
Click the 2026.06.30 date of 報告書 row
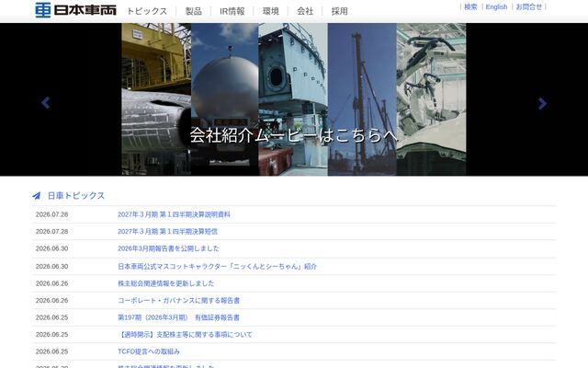[x=51, y=248]
